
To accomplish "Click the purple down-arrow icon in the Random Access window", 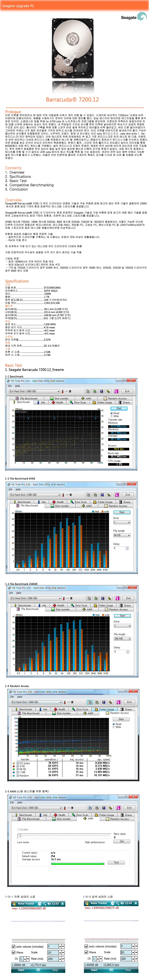I will click(x=119, y=702).
